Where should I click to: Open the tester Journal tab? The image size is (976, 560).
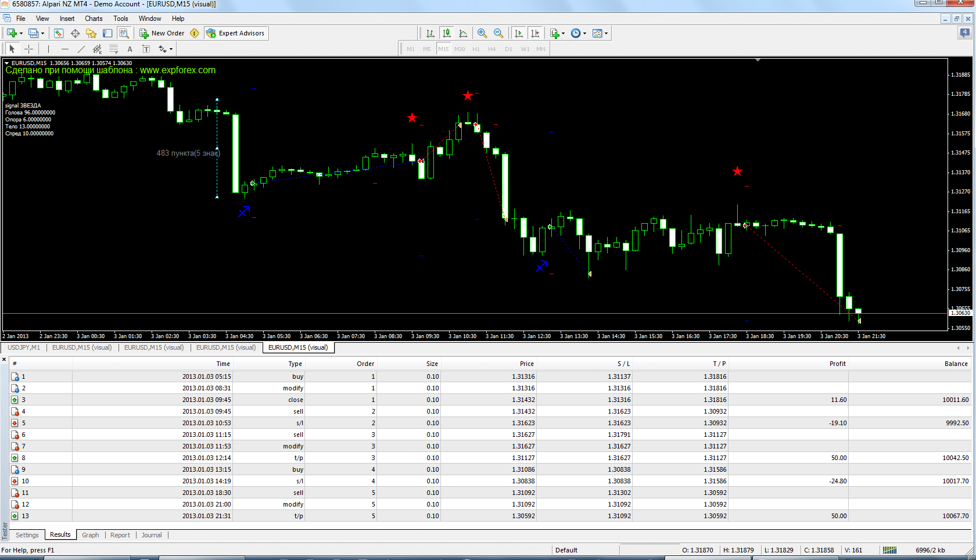pyautogui.click(x=152, y=535)
